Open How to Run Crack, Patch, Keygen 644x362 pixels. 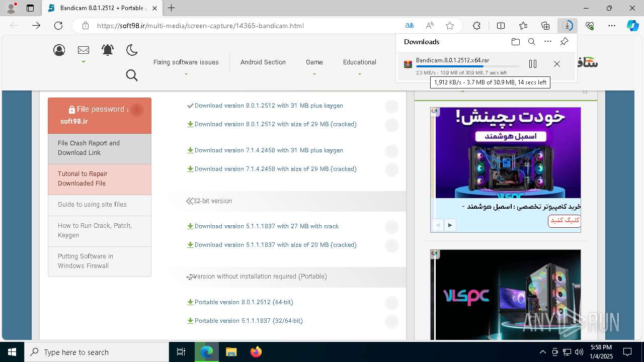coord(100,231)
